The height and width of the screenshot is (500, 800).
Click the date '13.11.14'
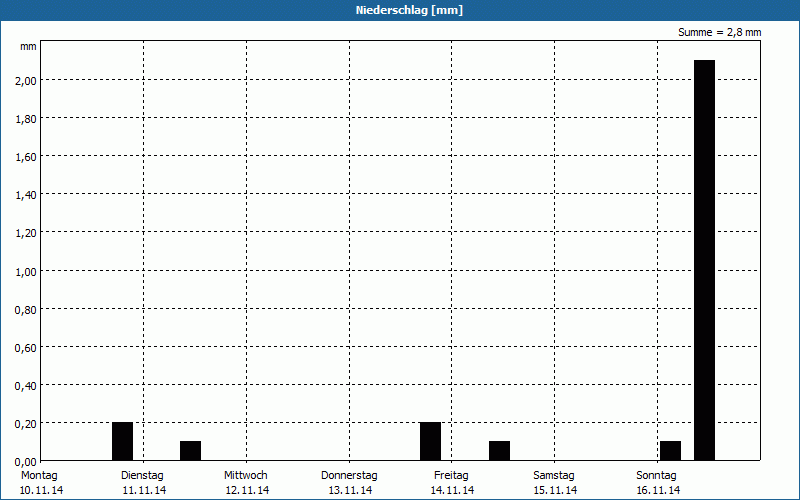click(350, 490)
